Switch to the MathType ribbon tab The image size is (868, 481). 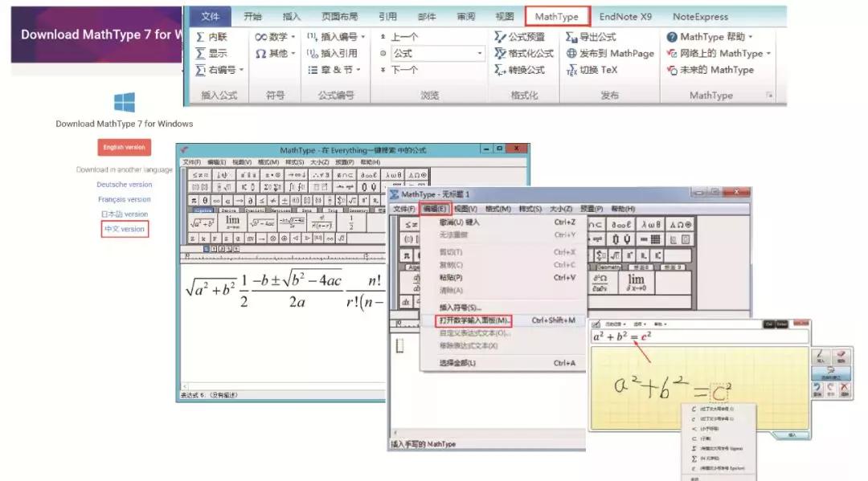coord(557,17)
